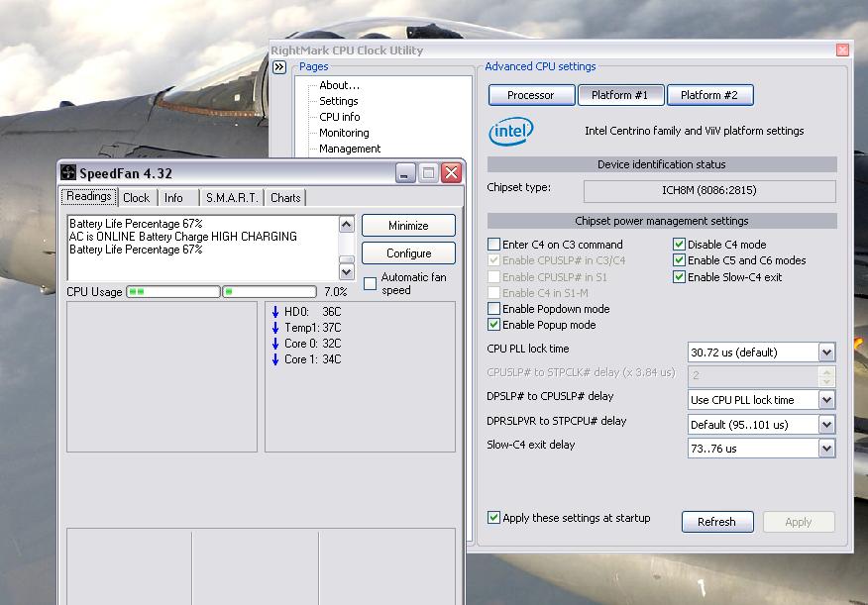Switch to SpeedFan Clock tab
Viewport: 868px width, 605px height.
[x=136, y=198]
